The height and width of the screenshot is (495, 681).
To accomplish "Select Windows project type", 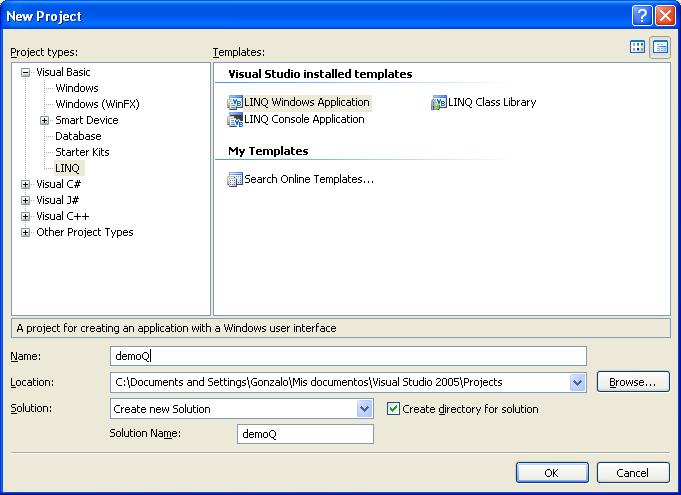I will 77,88.
